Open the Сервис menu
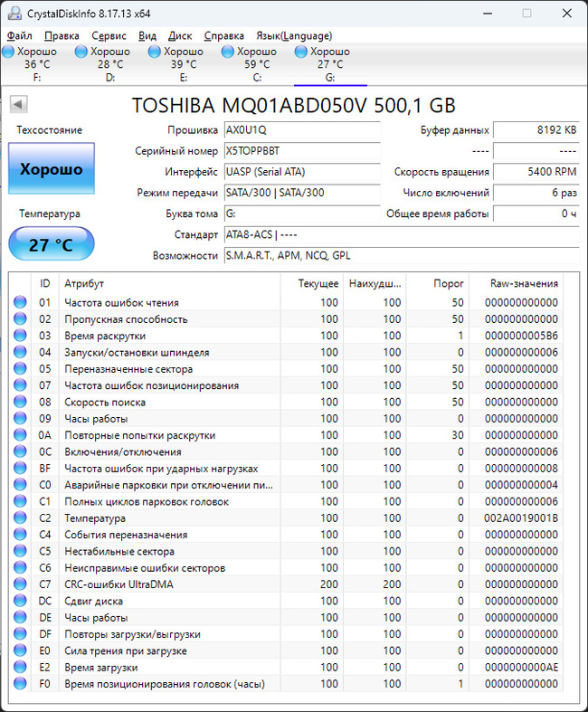 pyautogui.click(x=109, y=35)
